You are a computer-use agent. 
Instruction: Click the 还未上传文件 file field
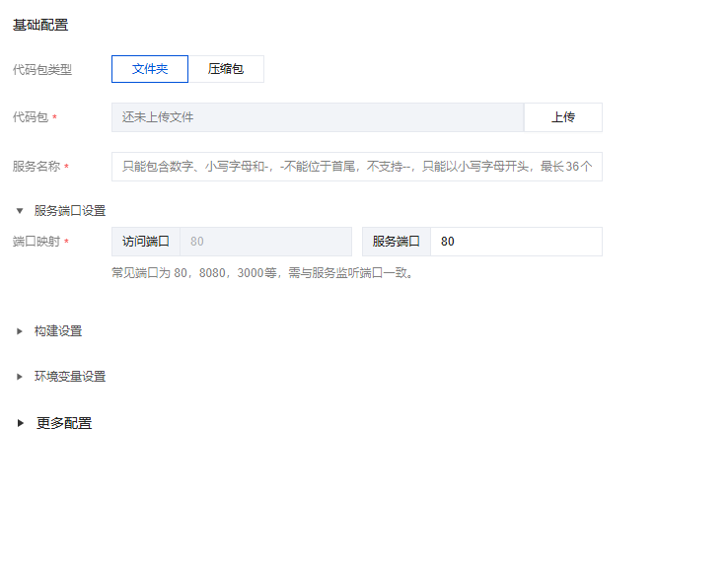click(317, 117)
